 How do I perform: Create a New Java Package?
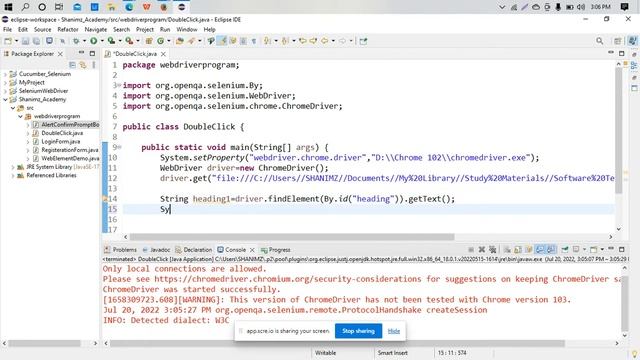pos(149,41)
